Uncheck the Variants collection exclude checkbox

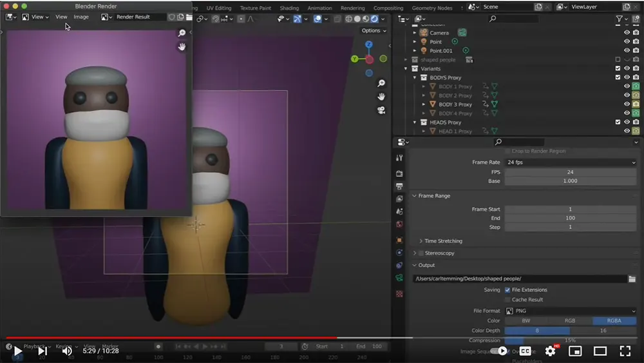coord(618,68)
